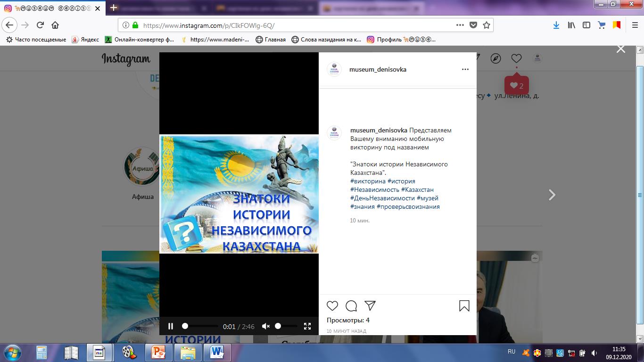The image size is (644, 362).
Task: Click the museum_denisovka avatar in the post header
Action: [x=334, y=69]
